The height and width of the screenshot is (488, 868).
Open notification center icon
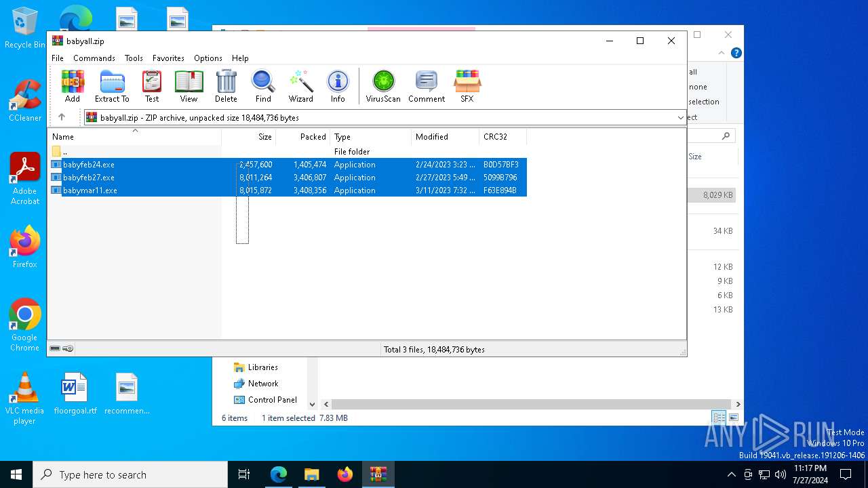pos(846,474)
